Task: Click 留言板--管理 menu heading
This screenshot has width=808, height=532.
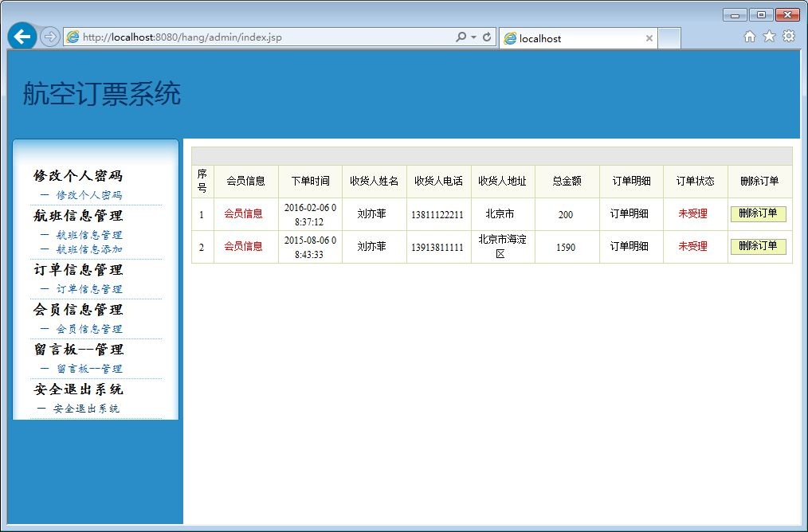Action: point(78,349)
